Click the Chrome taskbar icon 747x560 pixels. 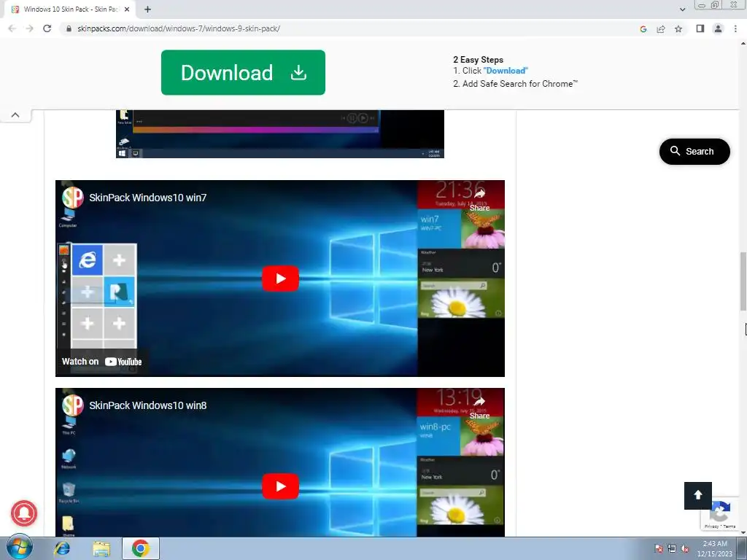[141, 548]
